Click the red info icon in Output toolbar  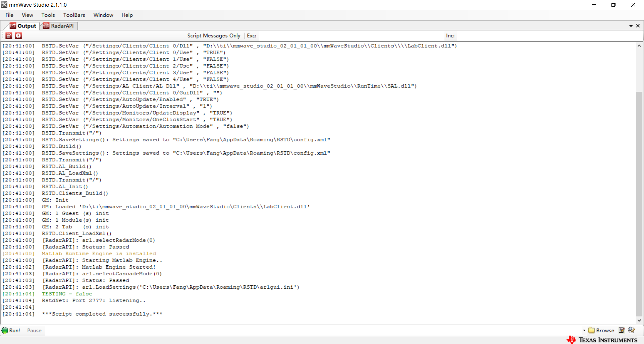click(18, 36)
